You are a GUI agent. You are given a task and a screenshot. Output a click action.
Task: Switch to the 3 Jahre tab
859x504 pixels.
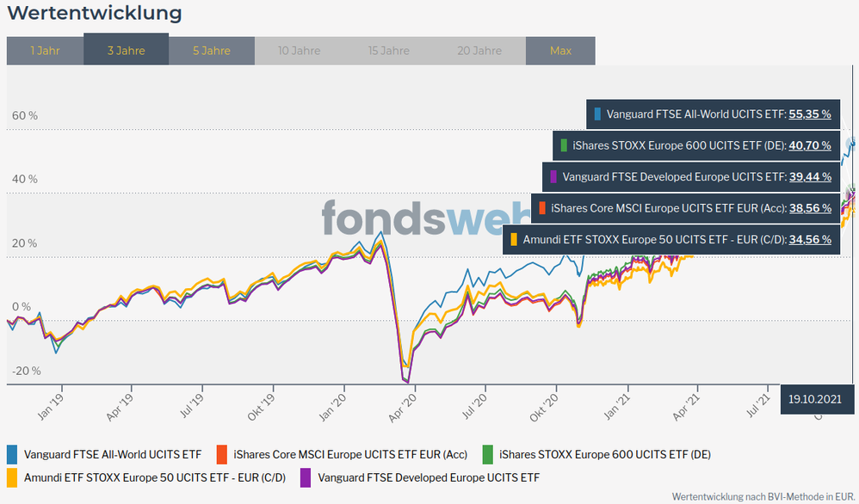(126, 51)
